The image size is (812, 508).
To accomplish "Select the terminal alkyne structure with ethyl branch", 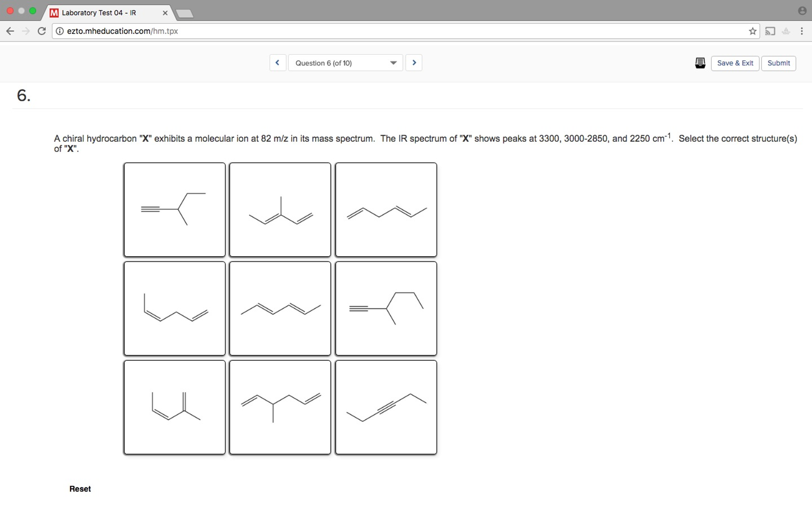I will (175, 209).
